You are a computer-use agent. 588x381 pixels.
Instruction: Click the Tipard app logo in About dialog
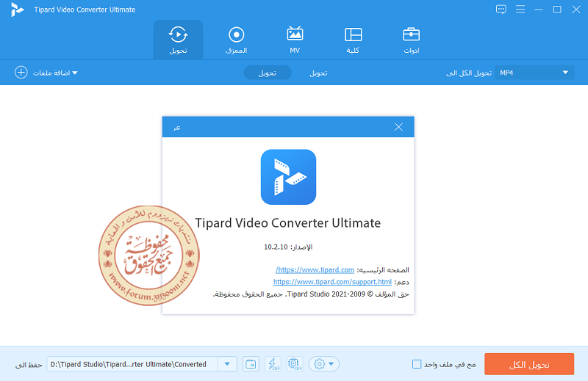(x=288, y=177)
